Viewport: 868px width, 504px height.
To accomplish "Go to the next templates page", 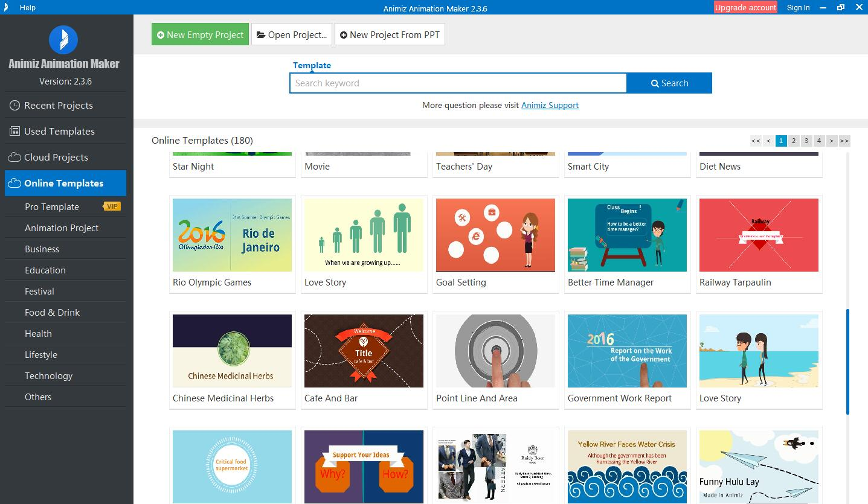I will pyautogui.click(x=832, y=141).
